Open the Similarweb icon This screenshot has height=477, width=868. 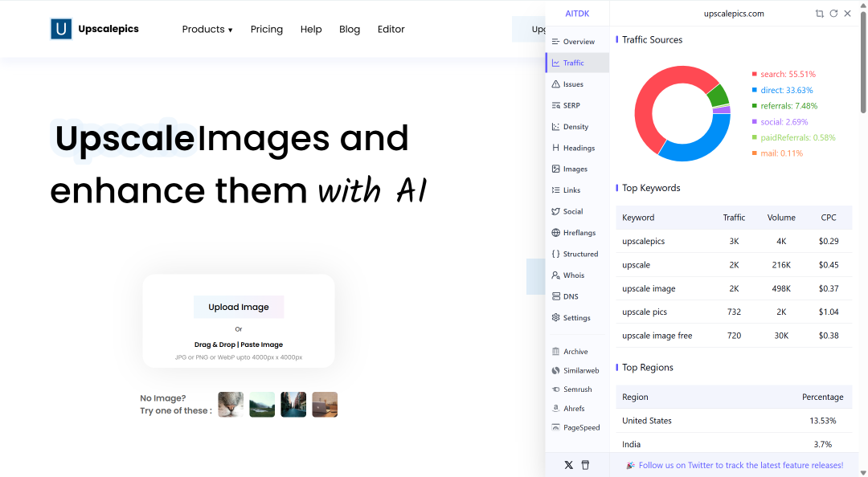(x=556, y=370)
